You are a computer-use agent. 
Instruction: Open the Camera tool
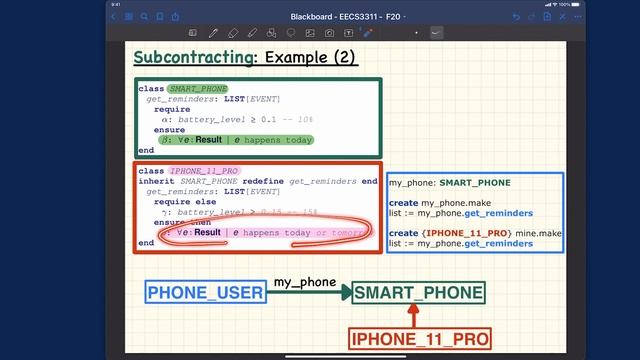coord(329,33)
